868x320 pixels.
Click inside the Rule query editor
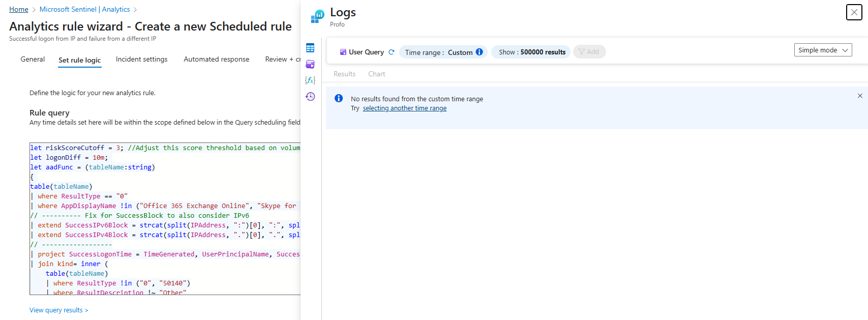point(165,219)
